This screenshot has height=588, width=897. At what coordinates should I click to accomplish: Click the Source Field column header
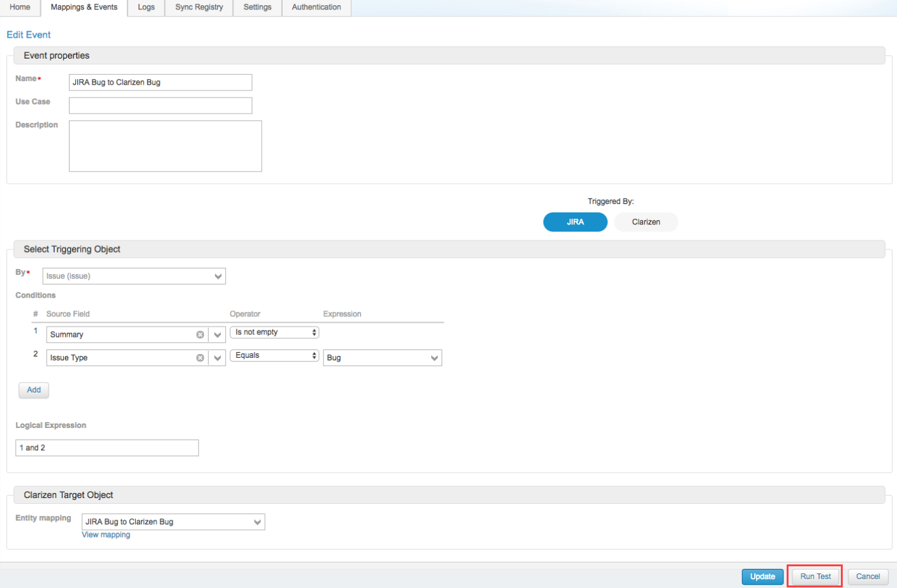[x=68, y=314]
